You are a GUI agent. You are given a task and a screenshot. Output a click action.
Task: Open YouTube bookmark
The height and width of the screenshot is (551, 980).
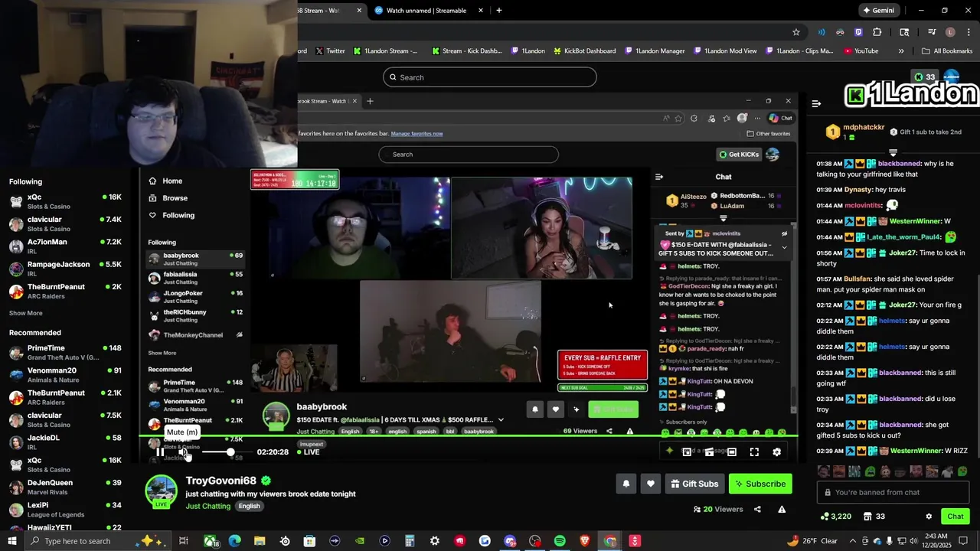(x=861, y=51)
